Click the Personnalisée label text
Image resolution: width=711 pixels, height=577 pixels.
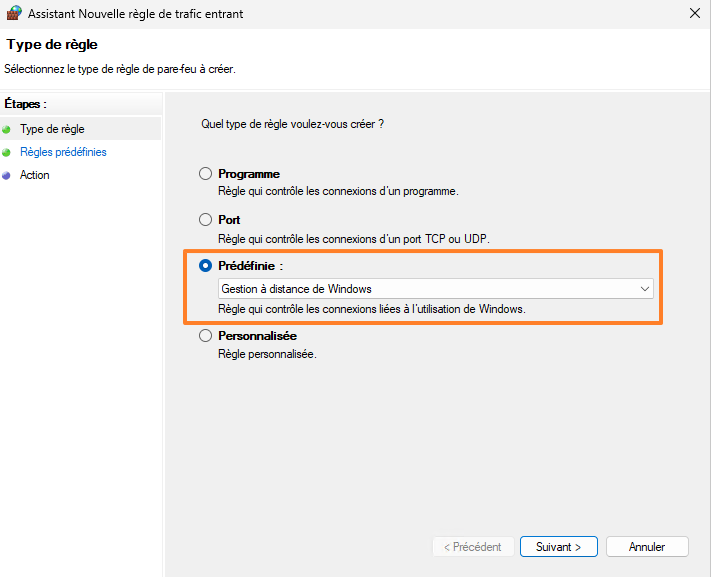tap(257, 337)
